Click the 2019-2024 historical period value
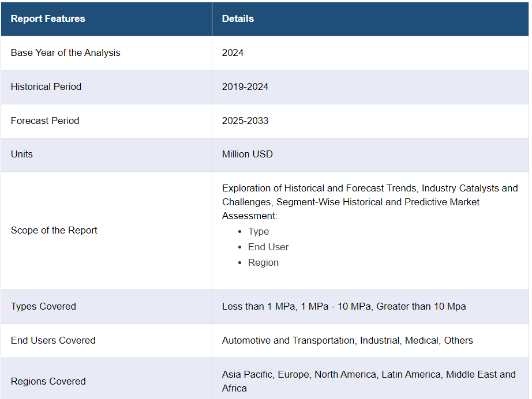The height and width of the screenshot is (399, 532). tap(245, 86)
